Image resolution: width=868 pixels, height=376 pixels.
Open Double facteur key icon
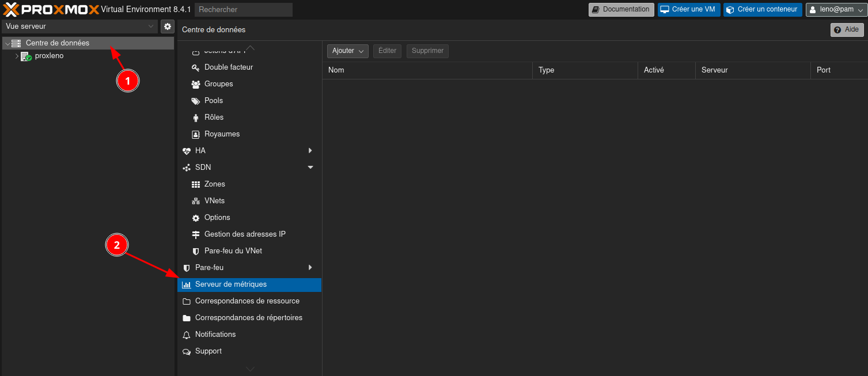click(195, 67)
